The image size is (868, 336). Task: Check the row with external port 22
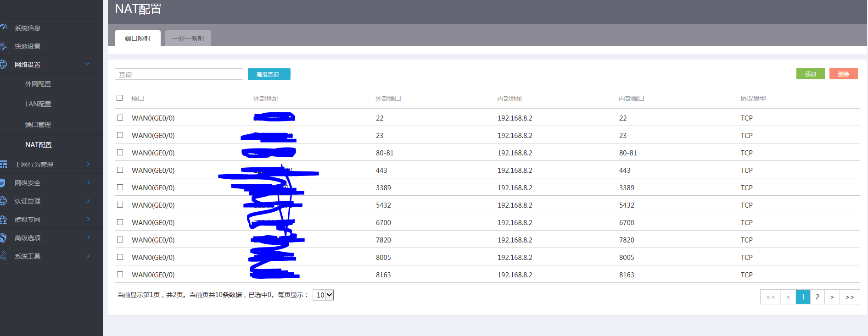120,117
